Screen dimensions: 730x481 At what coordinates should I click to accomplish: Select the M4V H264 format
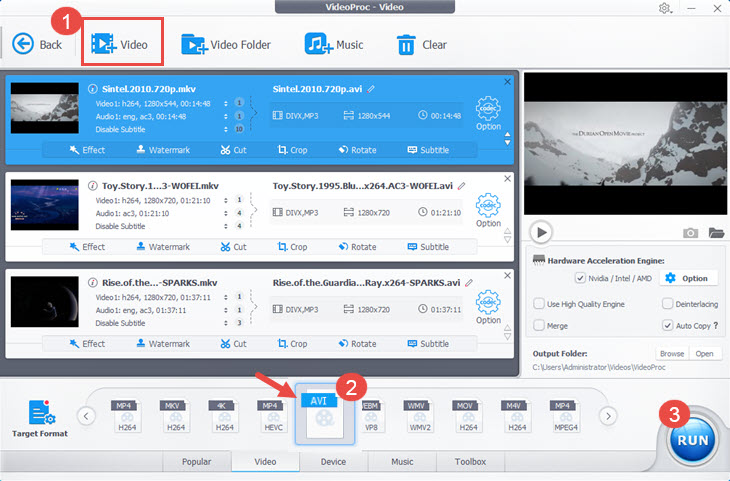517,415
